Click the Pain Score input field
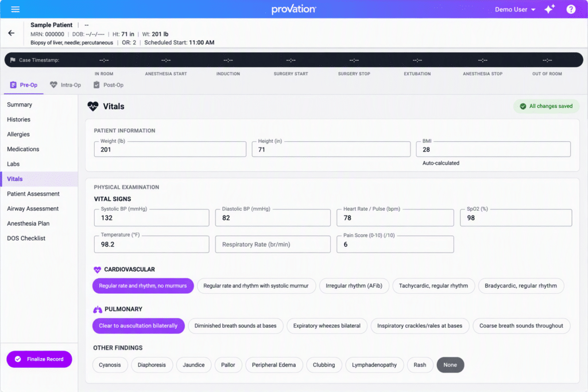 pyautogui.click(x=395, y=244)
